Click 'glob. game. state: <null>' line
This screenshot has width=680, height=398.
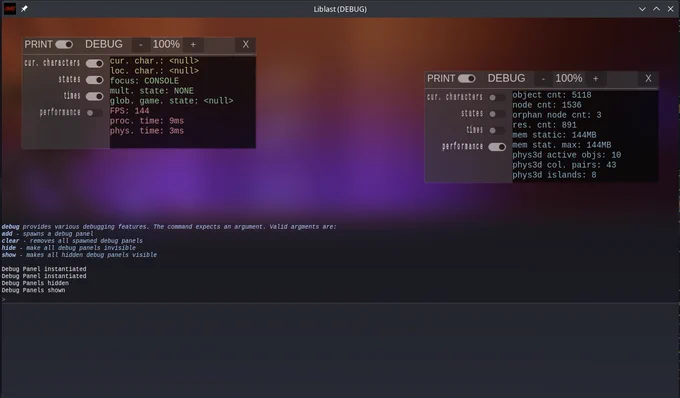pos(171,101)
